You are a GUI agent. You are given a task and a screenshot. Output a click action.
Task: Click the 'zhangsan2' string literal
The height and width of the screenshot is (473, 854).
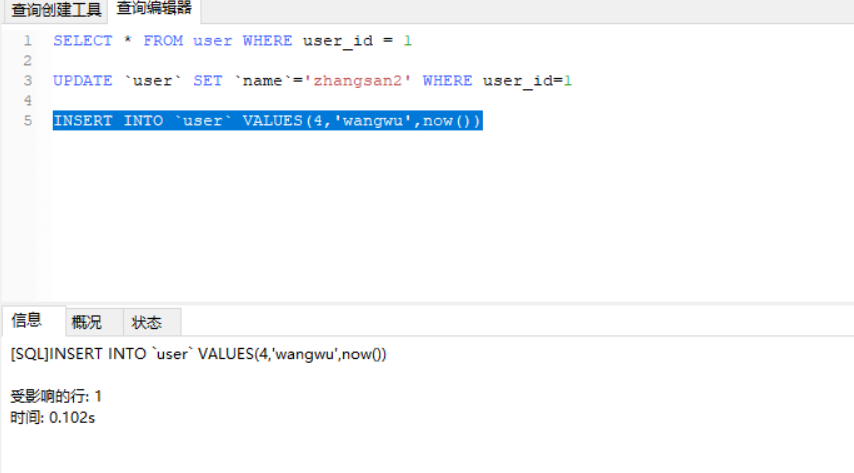pyautogui.click(x=357, y=81)
